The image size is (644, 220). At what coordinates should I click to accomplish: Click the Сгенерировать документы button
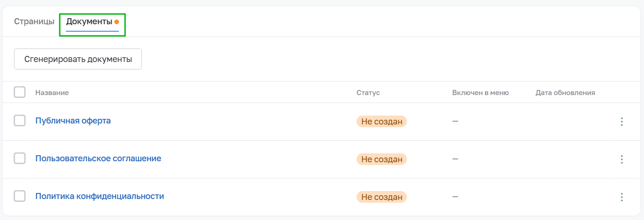[78, 59]
